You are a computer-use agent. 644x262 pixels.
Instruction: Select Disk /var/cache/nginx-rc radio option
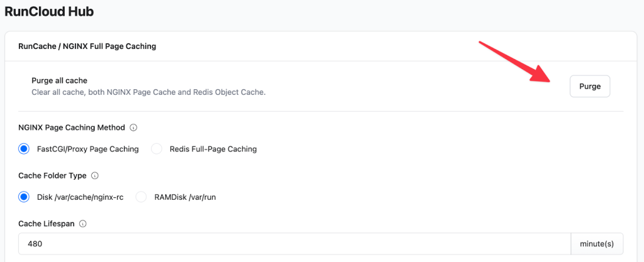pyautogui.click(x=25, y=197)
